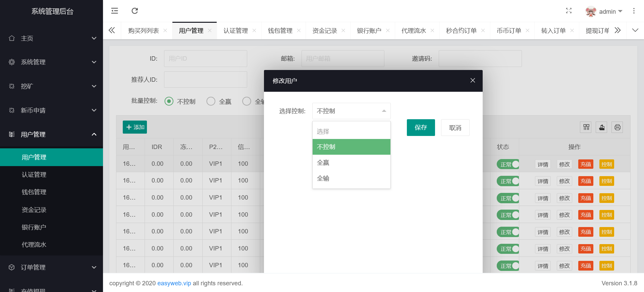Select the 全赢 batch control radio
The height and width of the screenshot is (292, 644).
(x=211, y=101)
